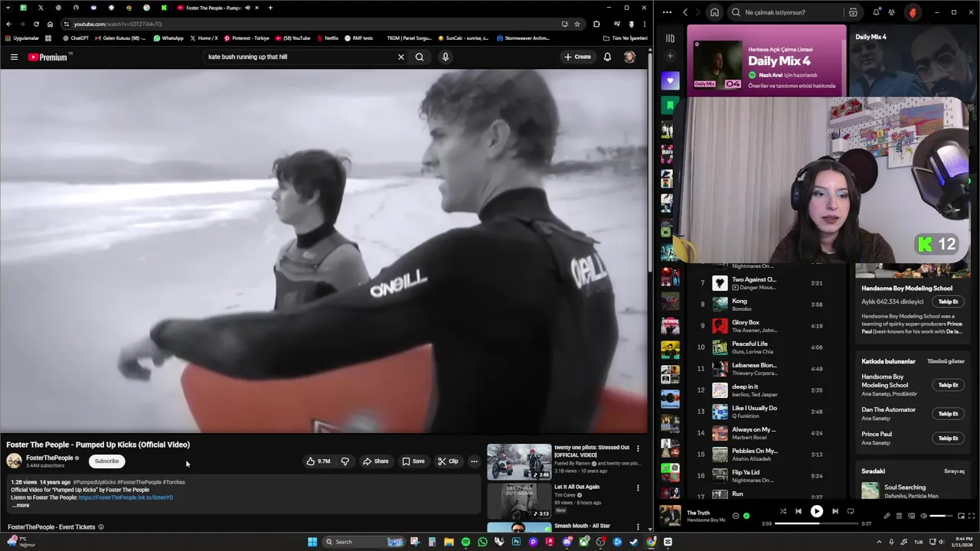Open a new browser tab
This screenshot has height=551, width=980.
tap(270, 8)
